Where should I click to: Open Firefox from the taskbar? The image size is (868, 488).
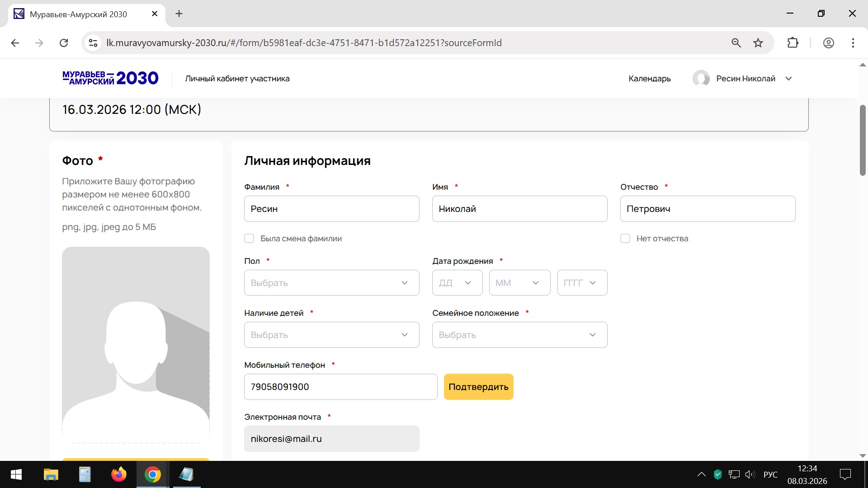pyautogui.click(x=119, y=474)
